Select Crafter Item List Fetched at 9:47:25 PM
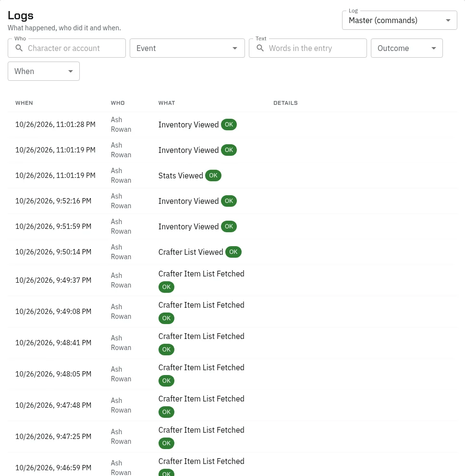Image resolution: width=465 pixels, height=476 pixels. tap(201, 430)
